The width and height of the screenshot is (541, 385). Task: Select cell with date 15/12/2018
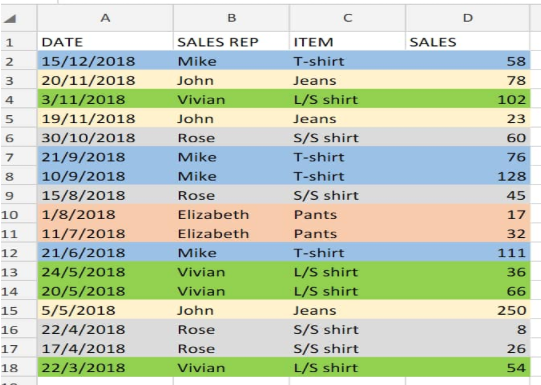coord(105,61)
